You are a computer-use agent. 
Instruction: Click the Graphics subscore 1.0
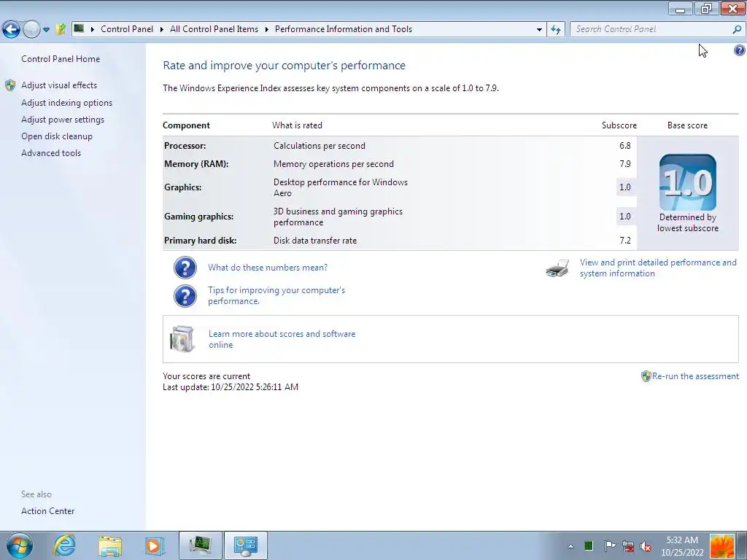(x=624, y=187)
